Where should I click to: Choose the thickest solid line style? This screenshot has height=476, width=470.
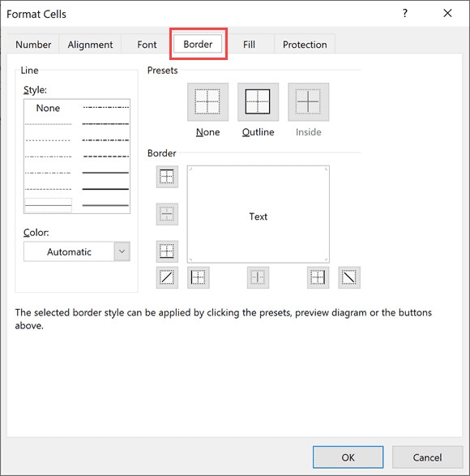105,189
